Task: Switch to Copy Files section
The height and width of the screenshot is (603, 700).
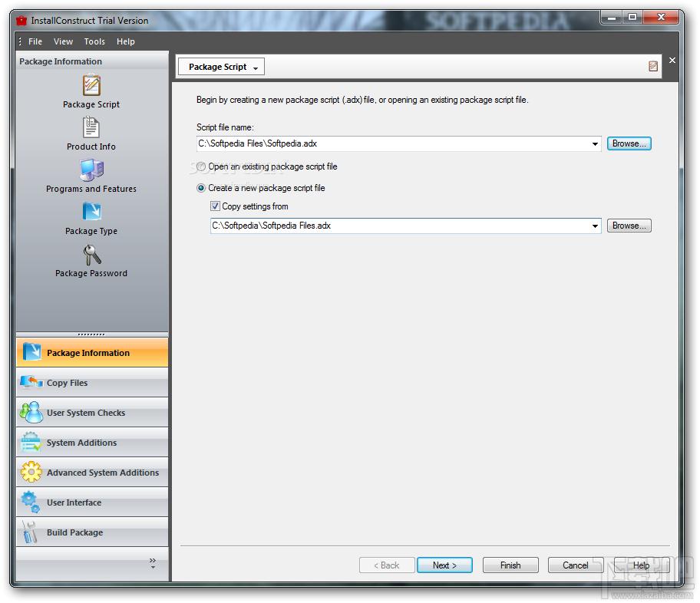Action: pos(92,383)
